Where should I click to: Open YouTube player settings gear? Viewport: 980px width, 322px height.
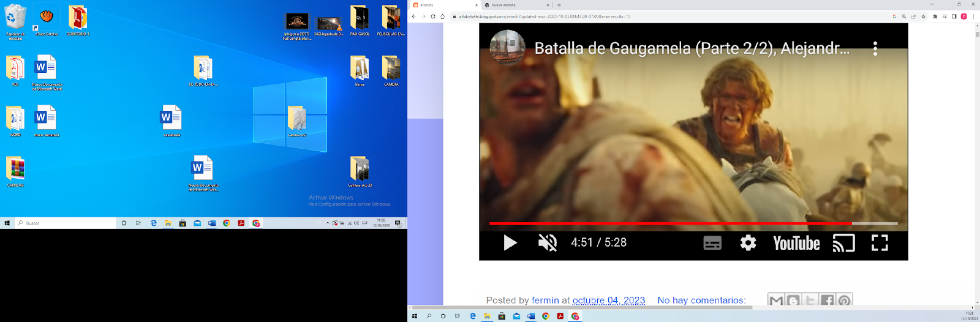(x=748, y=243)
